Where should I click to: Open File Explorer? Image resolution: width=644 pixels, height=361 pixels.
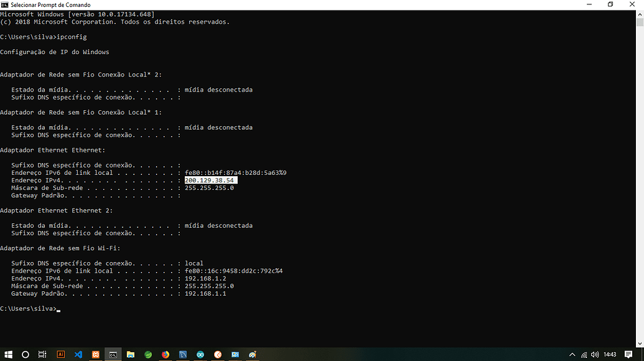click(x=131, y=354)
